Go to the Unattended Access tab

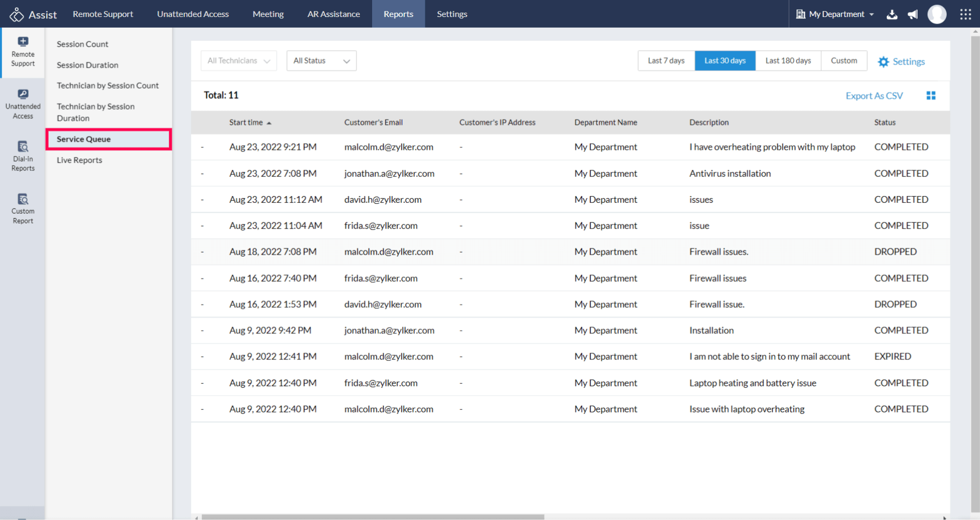click(193, 14)
